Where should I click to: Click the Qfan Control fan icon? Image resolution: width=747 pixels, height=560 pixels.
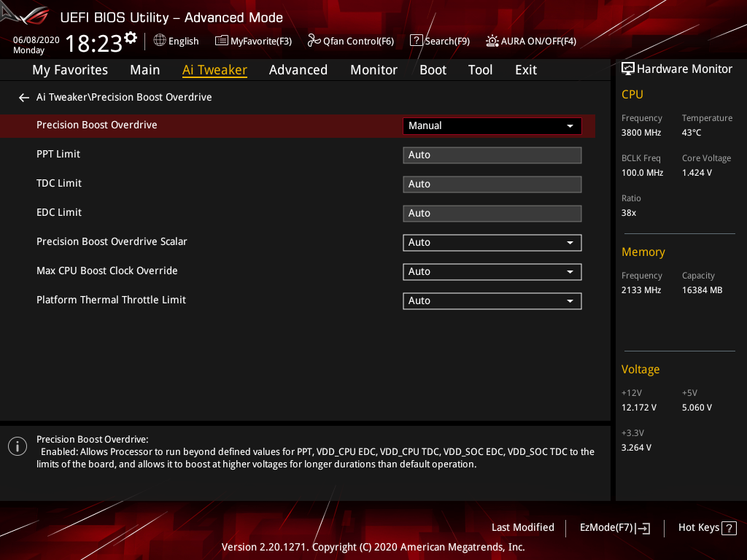pos(314,41)
